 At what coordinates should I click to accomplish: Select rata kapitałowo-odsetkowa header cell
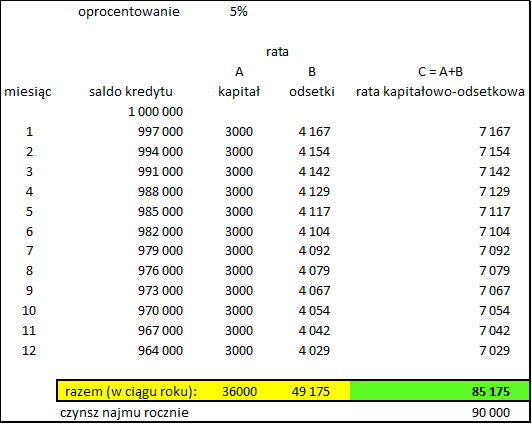pyautogui.click(x=440, y=92)
